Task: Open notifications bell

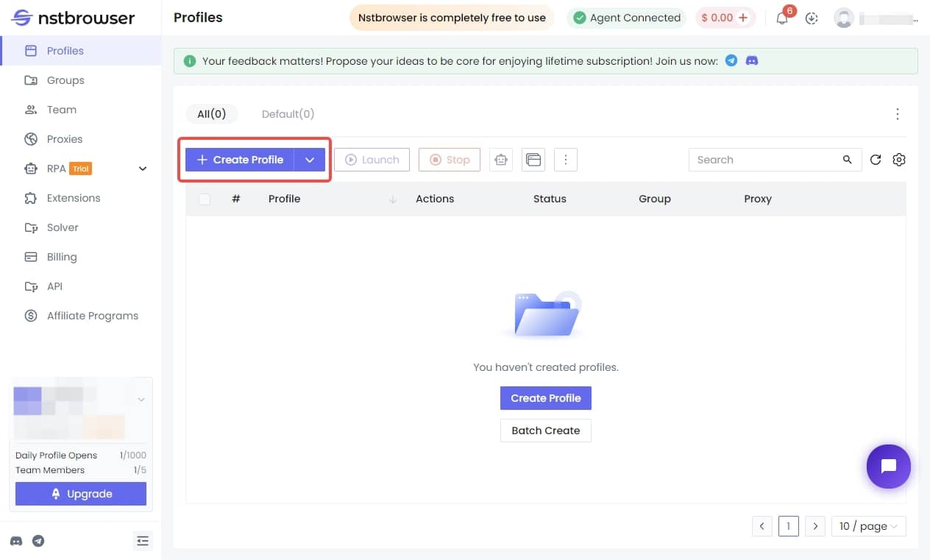Action: tap(782, 18)
